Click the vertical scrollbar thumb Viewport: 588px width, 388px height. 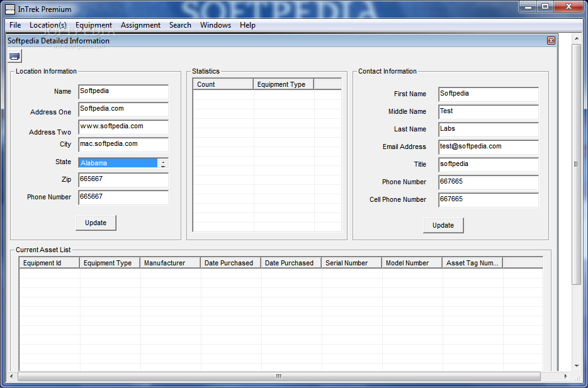click(577, 164)
